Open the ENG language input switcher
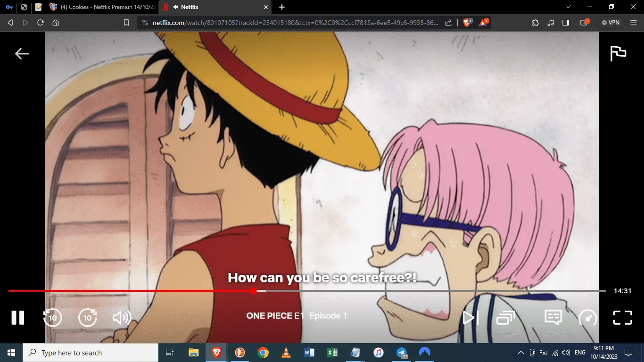The width and height of the screenshot is (644, 362). [x=580, y=353]
